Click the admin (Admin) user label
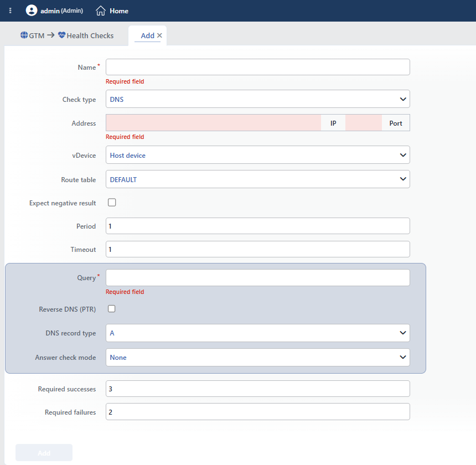The image size is (476, 465). (x=61, y=11)
